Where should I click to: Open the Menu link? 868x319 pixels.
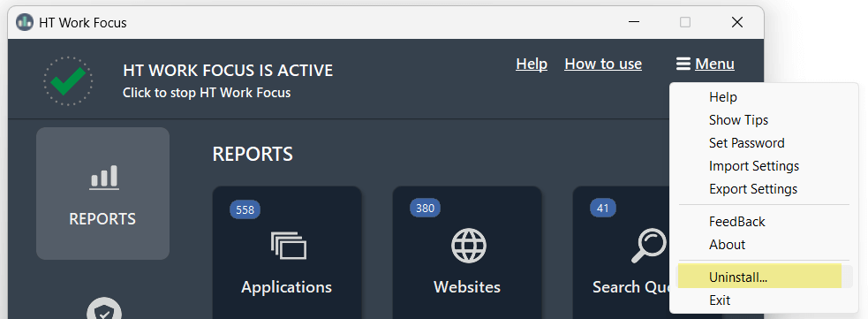[x=714, y=65]
